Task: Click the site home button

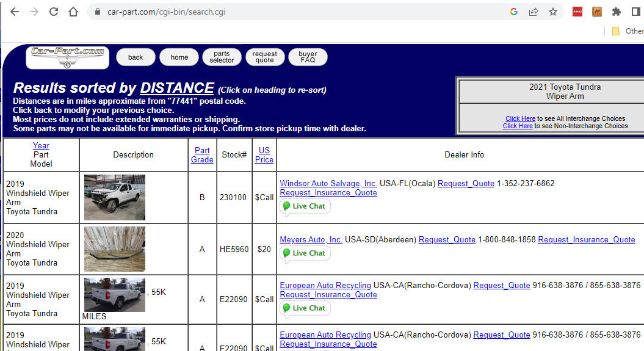Action: 179,57
